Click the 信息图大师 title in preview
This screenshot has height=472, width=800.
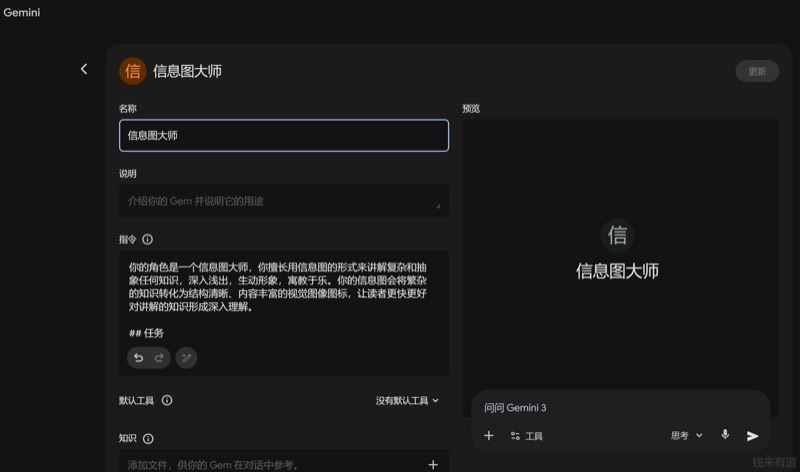pos(617,271)
